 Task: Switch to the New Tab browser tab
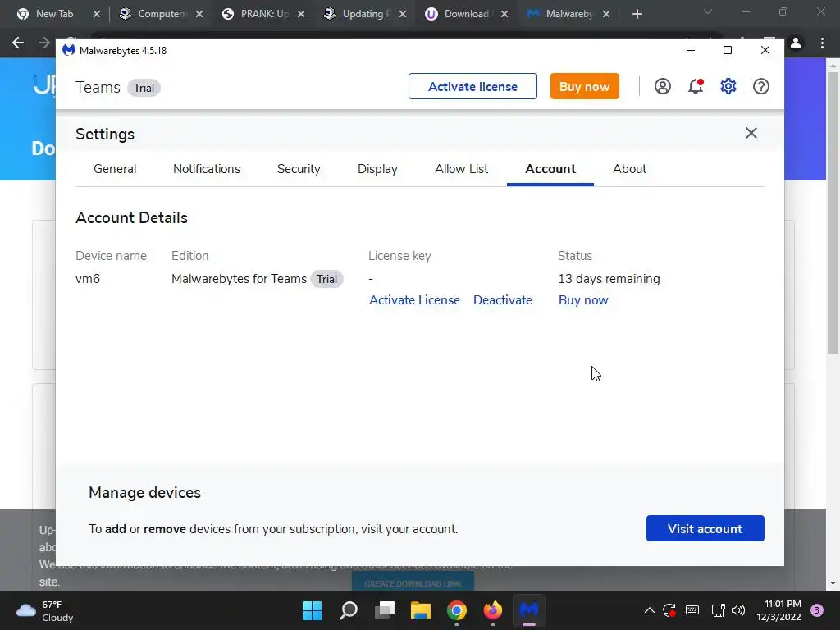coord(53,14)
